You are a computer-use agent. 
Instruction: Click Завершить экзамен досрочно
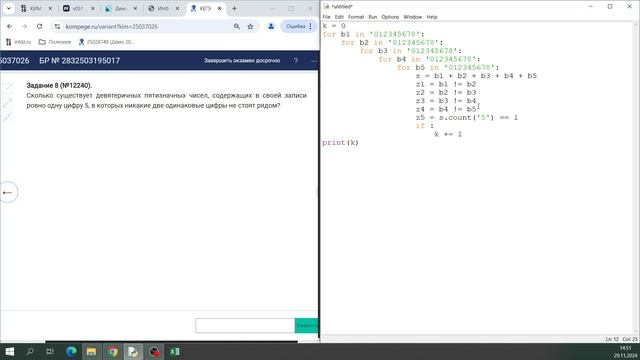click(242, 60)
